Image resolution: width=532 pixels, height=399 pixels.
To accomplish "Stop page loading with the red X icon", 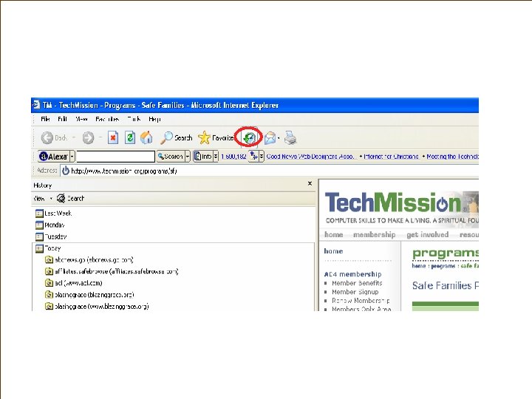I will [113, 137].
